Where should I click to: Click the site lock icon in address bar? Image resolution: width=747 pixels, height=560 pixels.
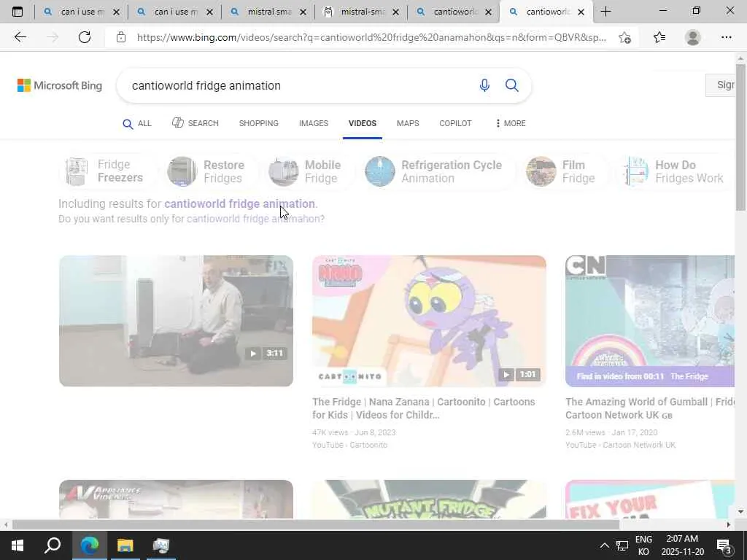tap(121, 37)
